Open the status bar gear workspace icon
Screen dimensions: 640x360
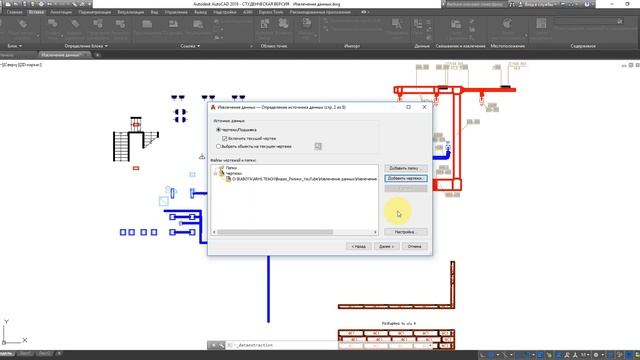(x=596, y=355)
